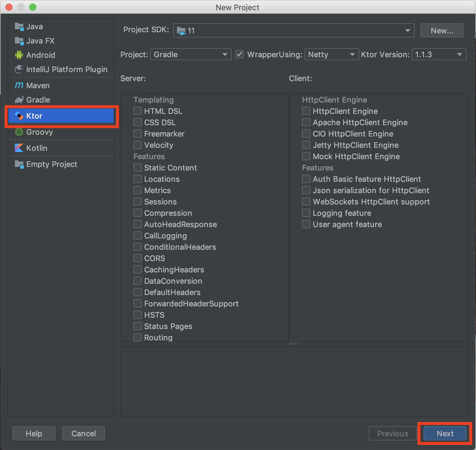Click the New... SDK button
The image size is (476, 450).
click(442, 31)
